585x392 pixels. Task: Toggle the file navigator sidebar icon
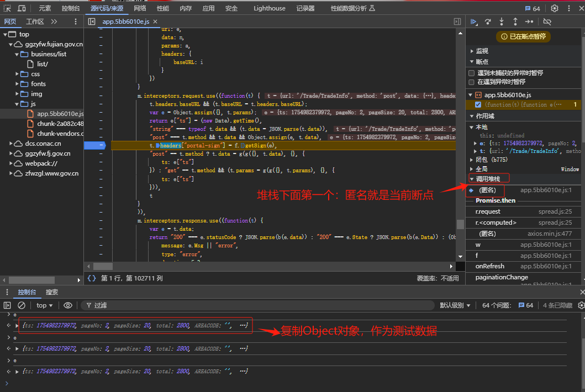click(x=91, y=22)
